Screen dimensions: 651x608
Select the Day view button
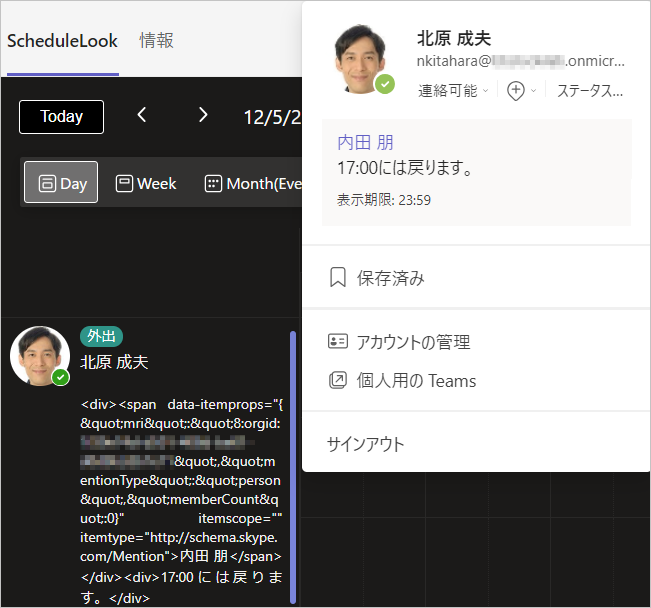(61, 182)
